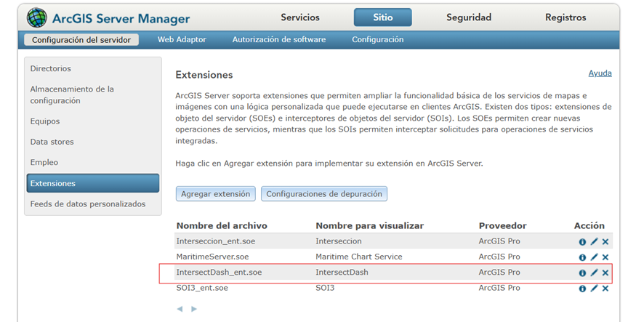Edit the IntersectDash_ent.soe extension

click(x=594, y=273)
